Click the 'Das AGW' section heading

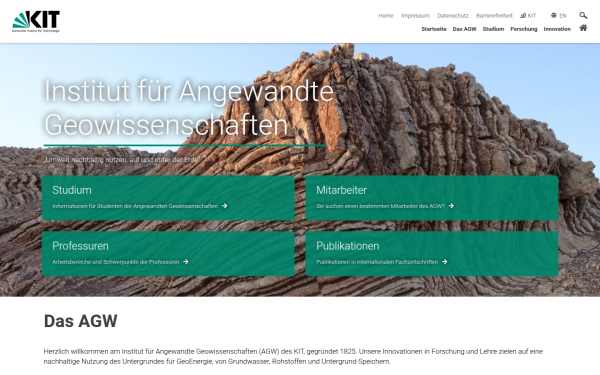(80, 321)
